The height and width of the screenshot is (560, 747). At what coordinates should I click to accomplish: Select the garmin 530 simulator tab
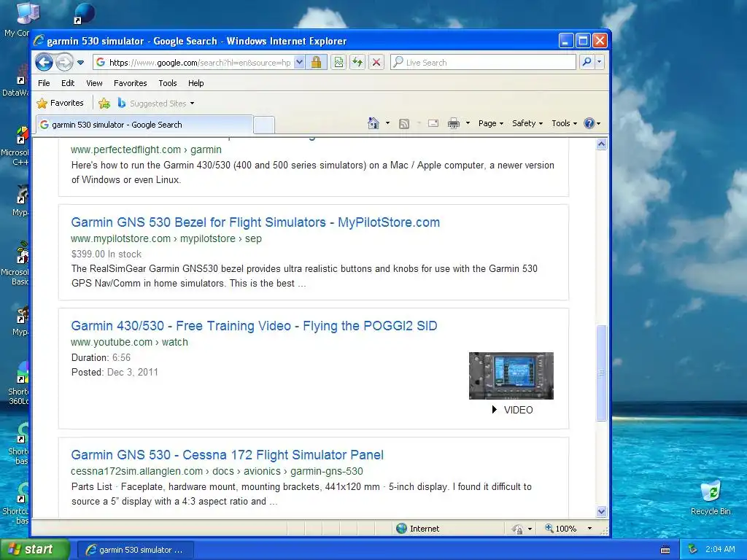pos(144,125)
